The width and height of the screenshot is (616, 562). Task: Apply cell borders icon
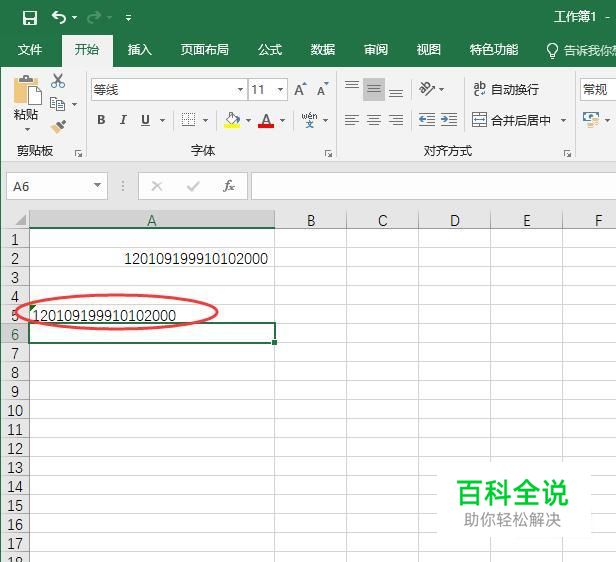pyautogui.click(x=188, y=120)
